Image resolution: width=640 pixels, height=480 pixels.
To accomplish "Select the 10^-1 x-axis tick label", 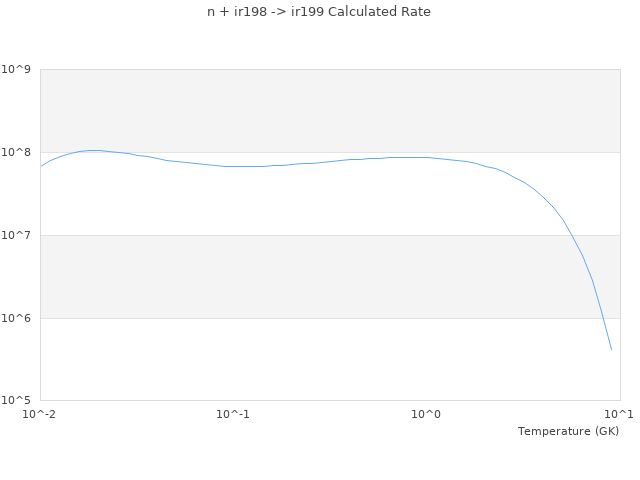I will click(x=233, y=414).
